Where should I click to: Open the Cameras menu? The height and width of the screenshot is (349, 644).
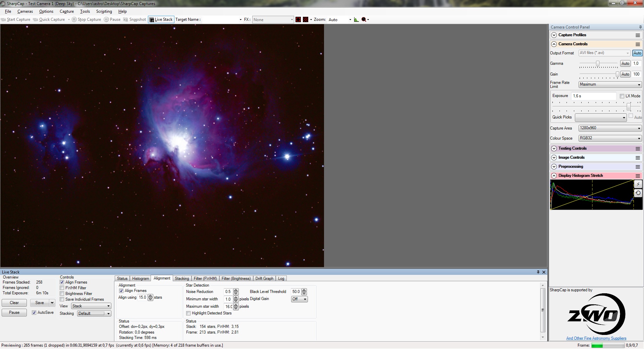[x=25, y=11]
